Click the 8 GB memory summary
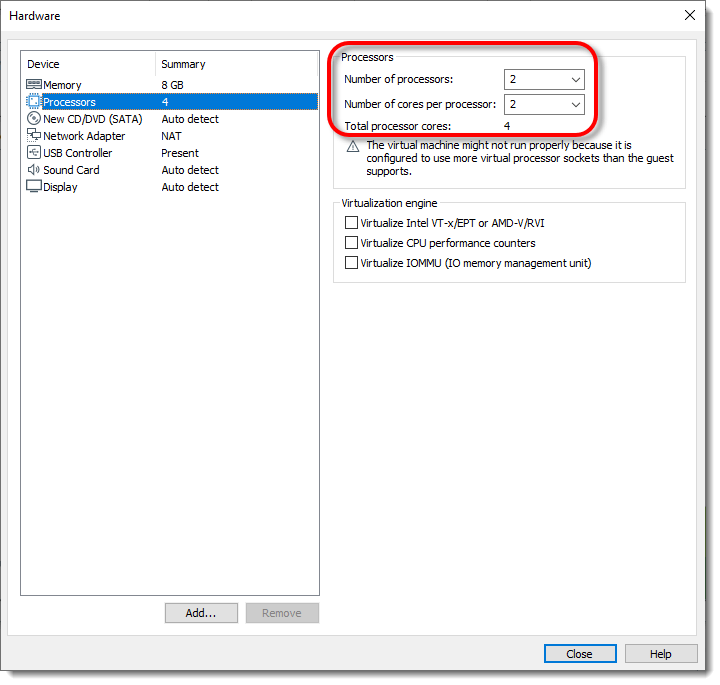The width and height of the screenshot is (720, 685). tap(172, 85)
